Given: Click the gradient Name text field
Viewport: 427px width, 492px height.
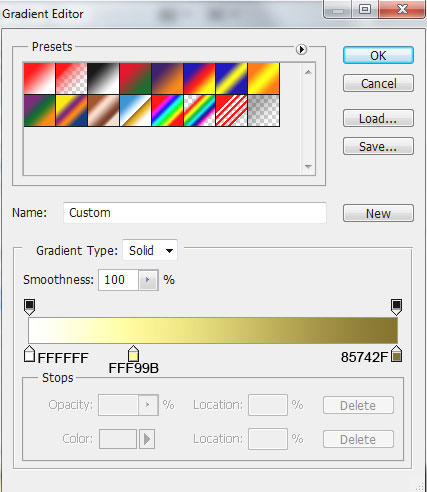Looking at the screenshot, I should [195, 213].
